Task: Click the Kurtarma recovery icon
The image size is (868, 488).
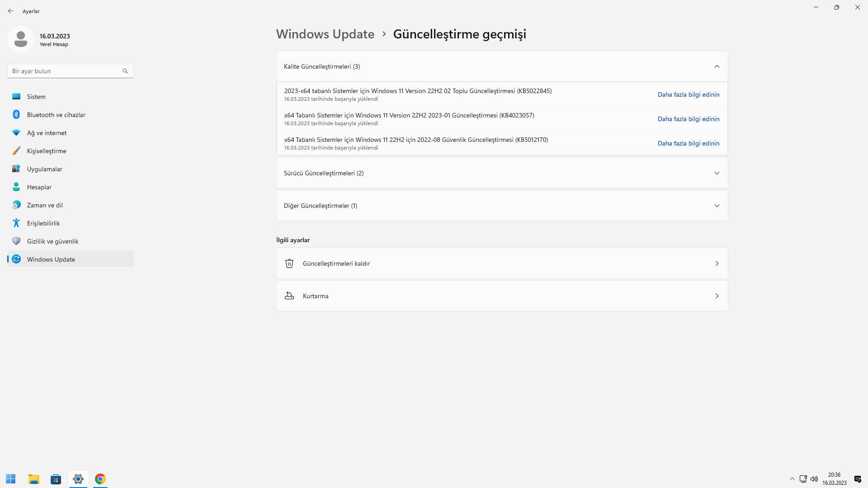Action: coord(289,296)
